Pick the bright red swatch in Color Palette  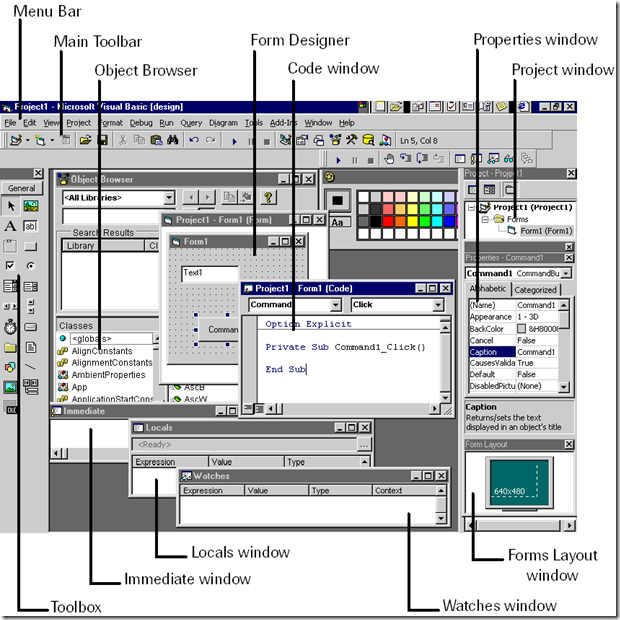tap(388, 221)
